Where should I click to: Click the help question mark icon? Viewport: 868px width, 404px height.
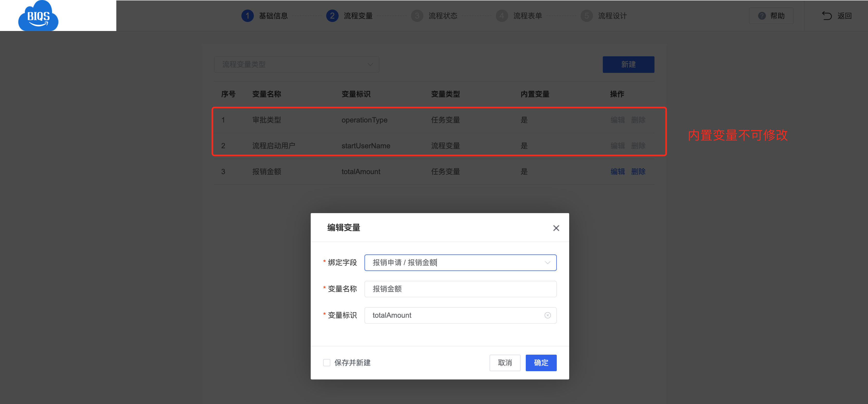point(762,16)
